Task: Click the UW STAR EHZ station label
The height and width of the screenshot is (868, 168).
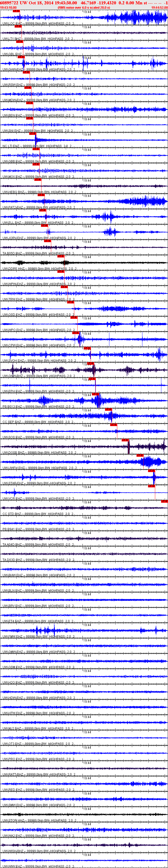Action: pos(39,484)
